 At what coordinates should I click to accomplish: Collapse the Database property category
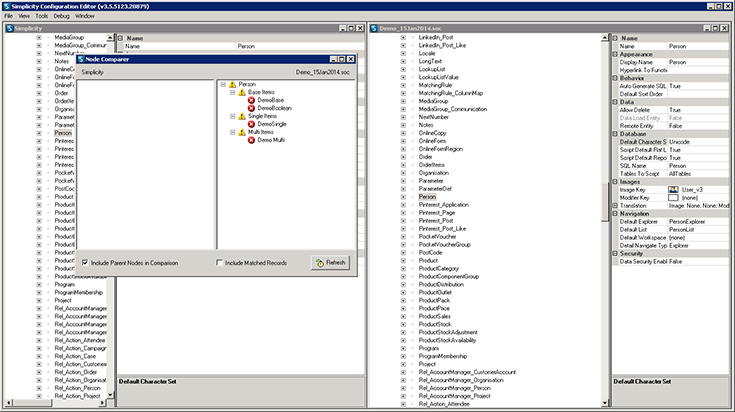[615, 134]
